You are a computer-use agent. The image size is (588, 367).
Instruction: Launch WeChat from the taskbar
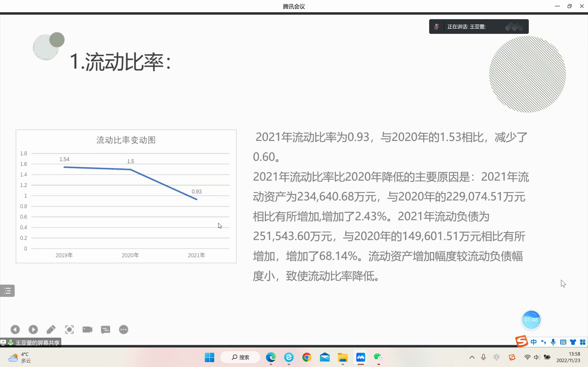click(378, 357)
